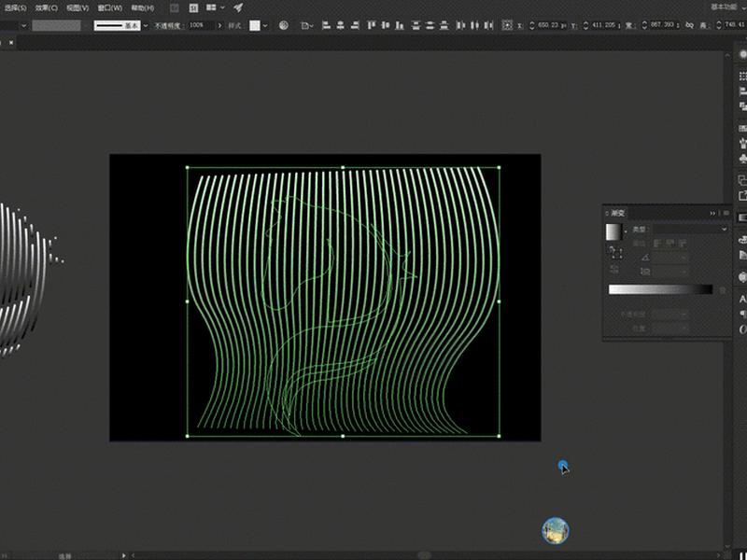The height and width of the screenshot is (560, 747).
Task: Click horizontal distribute left icon
Action: click(460, 25)
